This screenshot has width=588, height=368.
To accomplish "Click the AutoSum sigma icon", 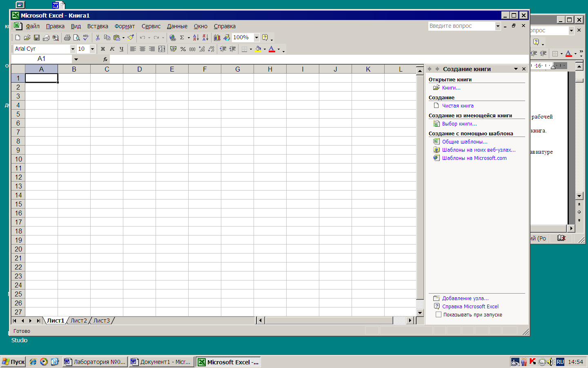I will click(182, 38).
